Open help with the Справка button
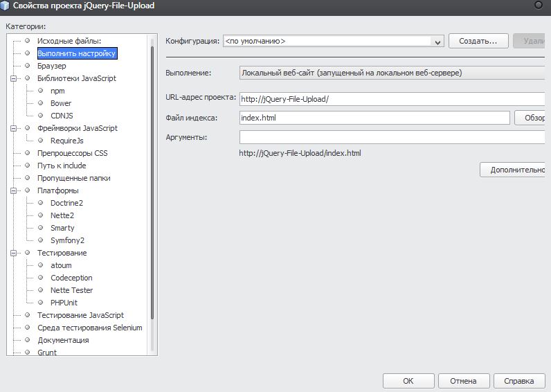Screen dimensions: 551x392 click(x=518, y=381)
